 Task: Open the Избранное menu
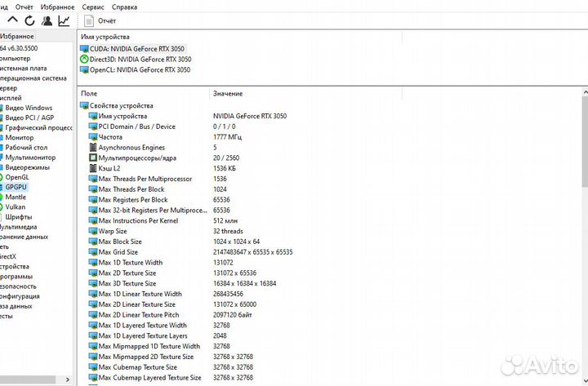(57, 7)
